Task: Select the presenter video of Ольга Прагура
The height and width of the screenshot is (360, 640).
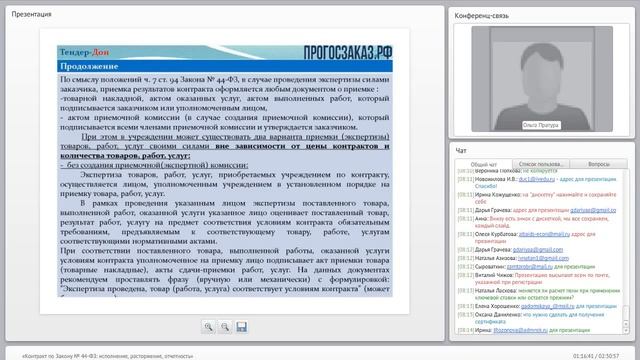Action: click(542, 79)
